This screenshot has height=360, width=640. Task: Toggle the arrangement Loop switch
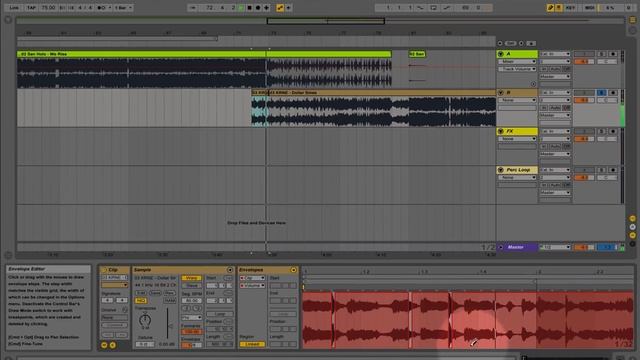click(433, 7)
